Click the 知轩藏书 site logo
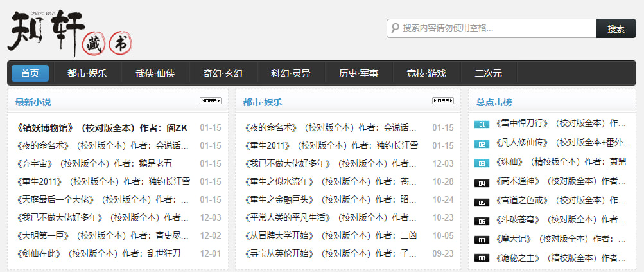Image resolution: width=644 pixels, height=272 pixels. [70, 33]
